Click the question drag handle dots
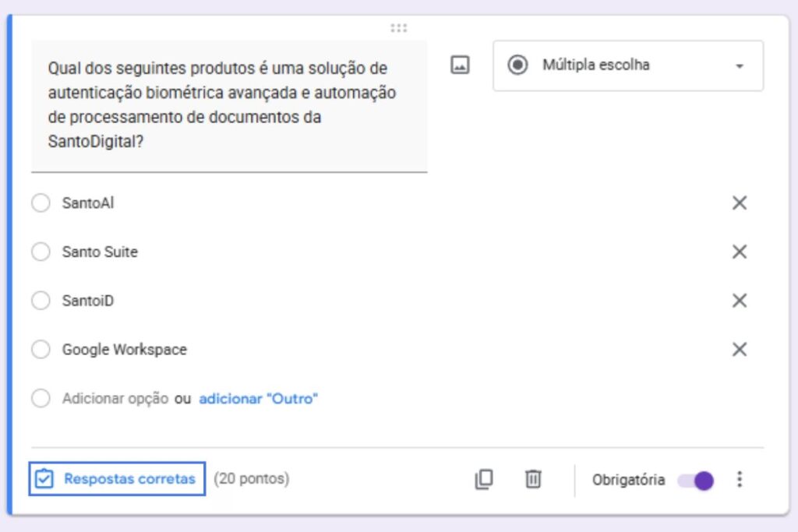798x532 pixels. click(x=399, y=27)
